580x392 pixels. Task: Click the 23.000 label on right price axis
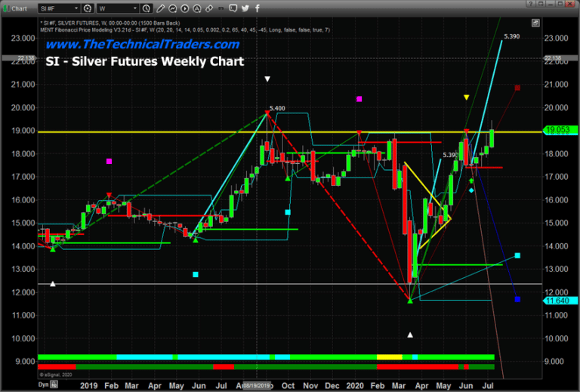tap(556, 38)
